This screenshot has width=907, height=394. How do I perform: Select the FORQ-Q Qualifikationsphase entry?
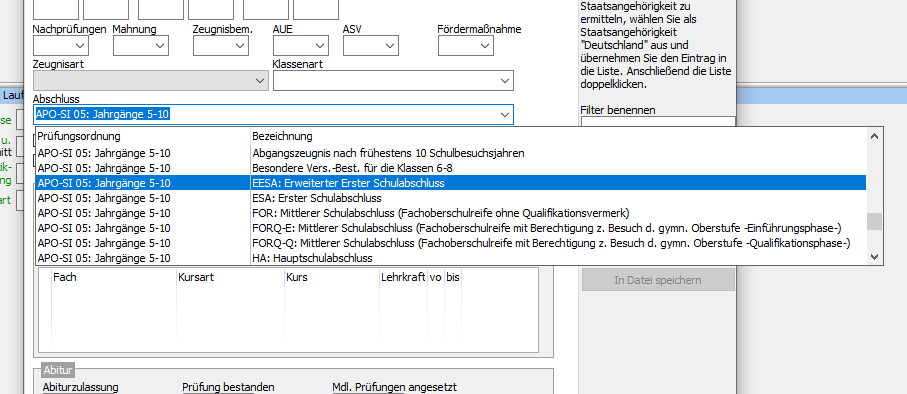click(451, 243)
